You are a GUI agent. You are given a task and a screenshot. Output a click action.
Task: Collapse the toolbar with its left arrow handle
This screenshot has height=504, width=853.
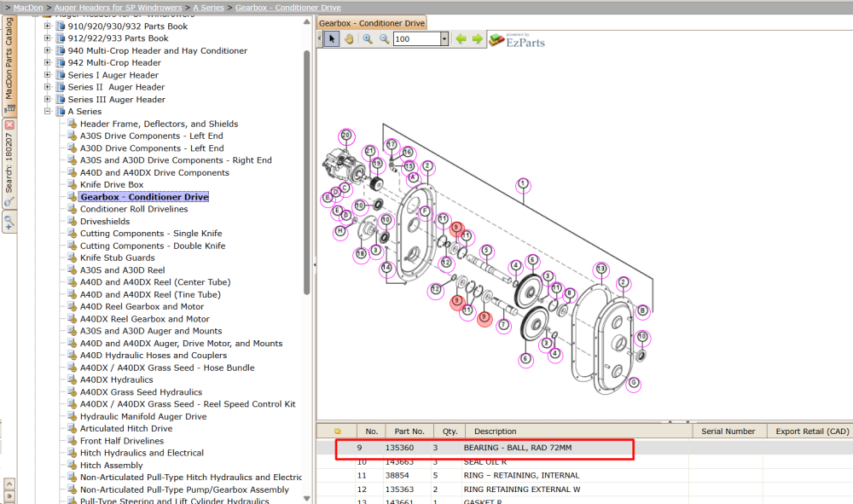pos(320,39)
